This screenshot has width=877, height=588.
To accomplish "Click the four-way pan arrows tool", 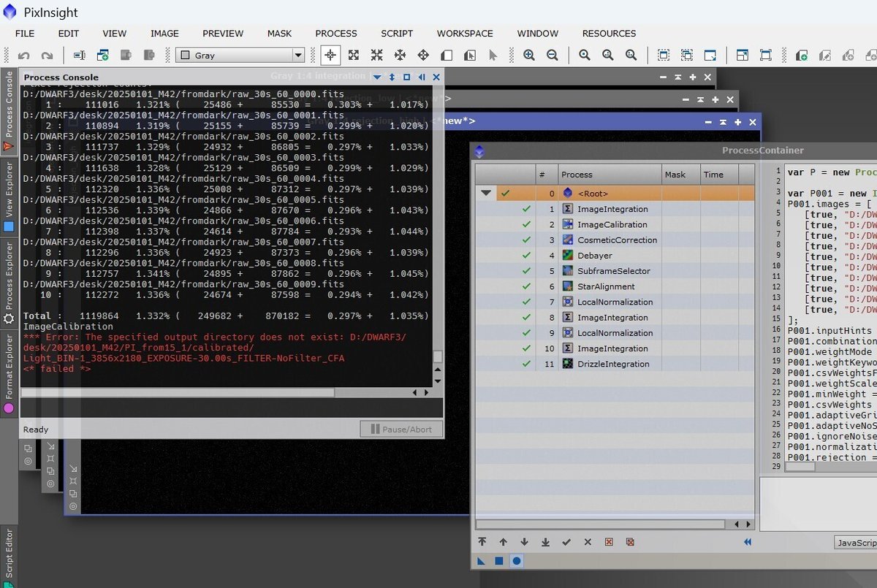I will click(423, 55).
